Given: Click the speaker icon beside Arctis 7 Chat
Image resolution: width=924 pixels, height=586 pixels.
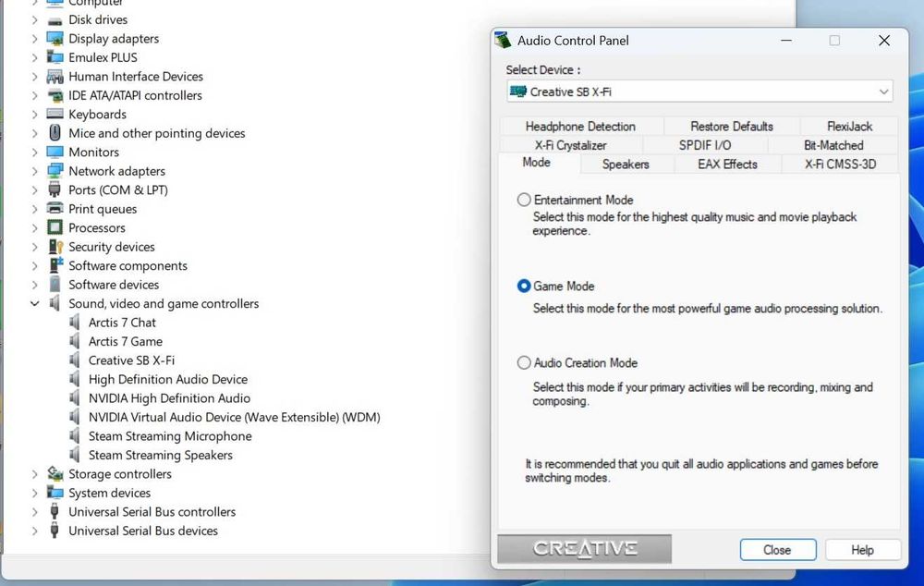Looking at the screenshot, I should (75, 323).
